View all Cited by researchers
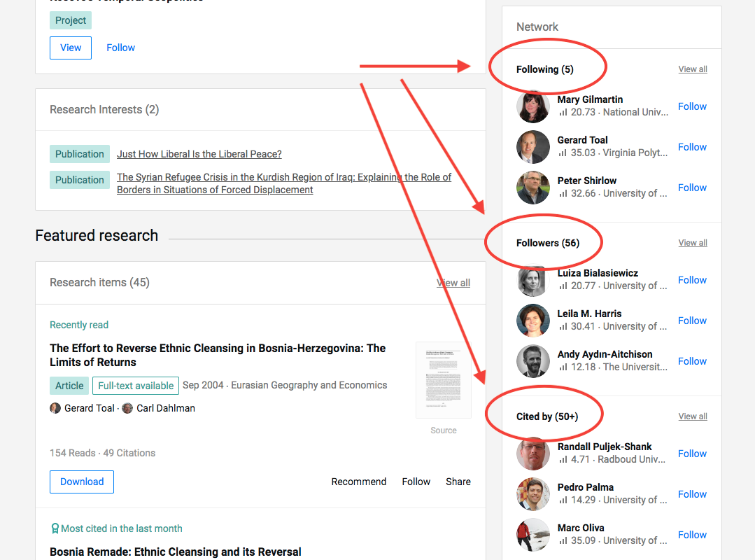This screenshot has width=755, height=560. pyautogui.click(x=692, y=416)
